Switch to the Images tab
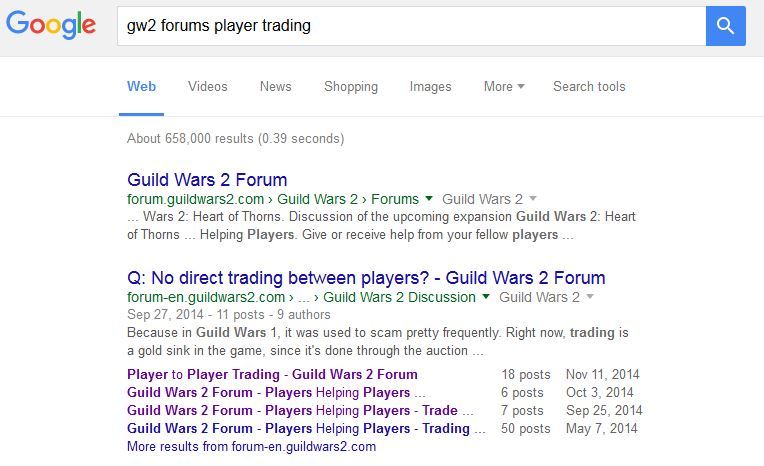The image size is (764, 466). [430, 87]
